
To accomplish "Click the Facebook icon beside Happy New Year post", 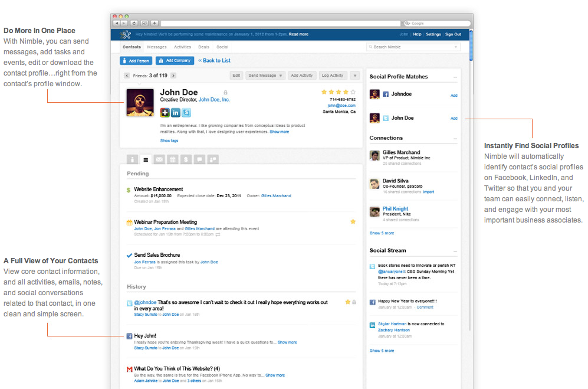I will coord(372,302).
